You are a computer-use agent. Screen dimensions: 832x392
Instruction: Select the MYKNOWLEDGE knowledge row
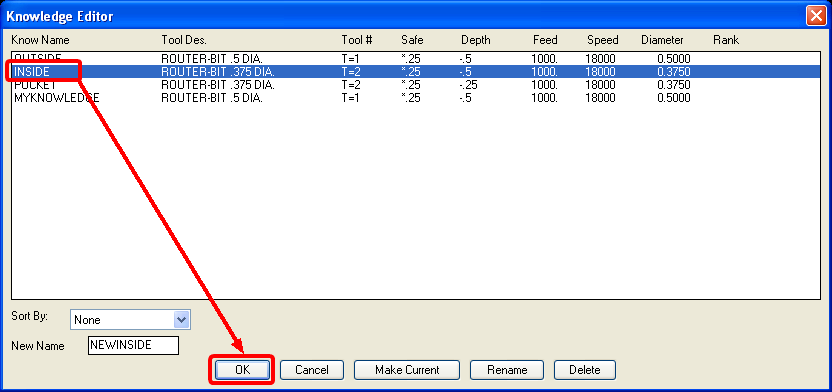(416, 98)
